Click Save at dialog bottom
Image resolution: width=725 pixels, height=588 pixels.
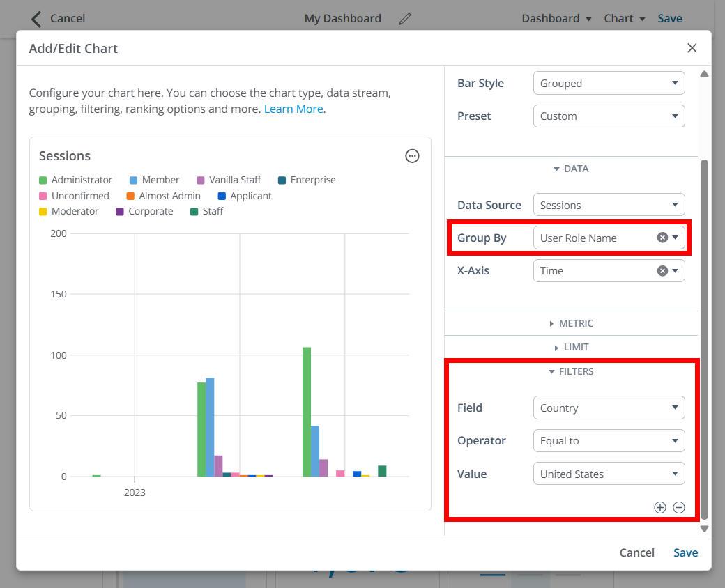tap(685, 552)
